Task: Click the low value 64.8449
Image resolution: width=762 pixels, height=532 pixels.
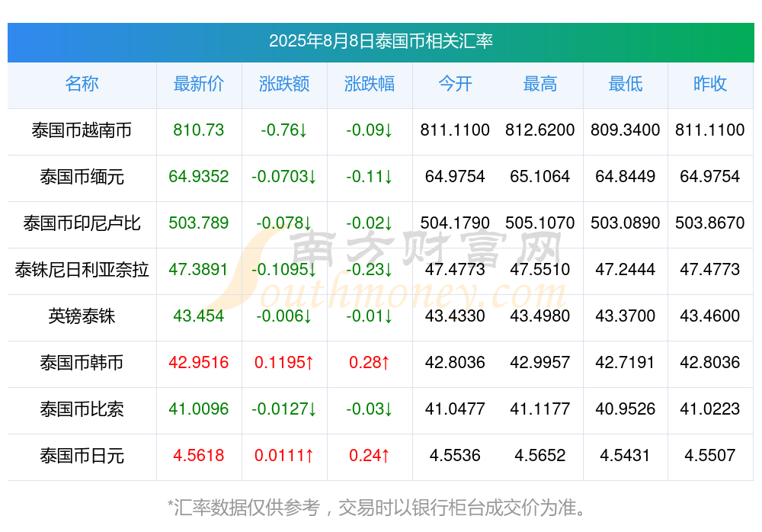Action: click(x=626, y=177)
